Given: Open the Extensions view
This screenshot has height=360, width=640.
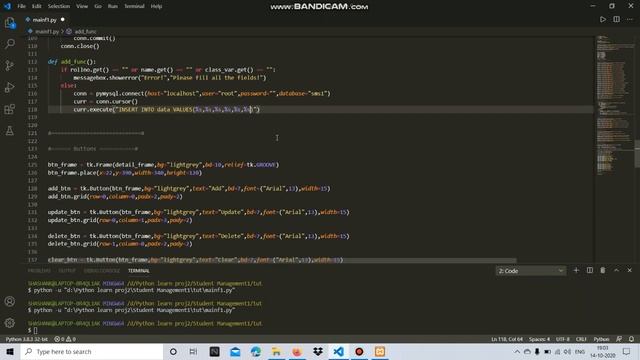Looking at the screenshot, I should [x=10, y=109].
